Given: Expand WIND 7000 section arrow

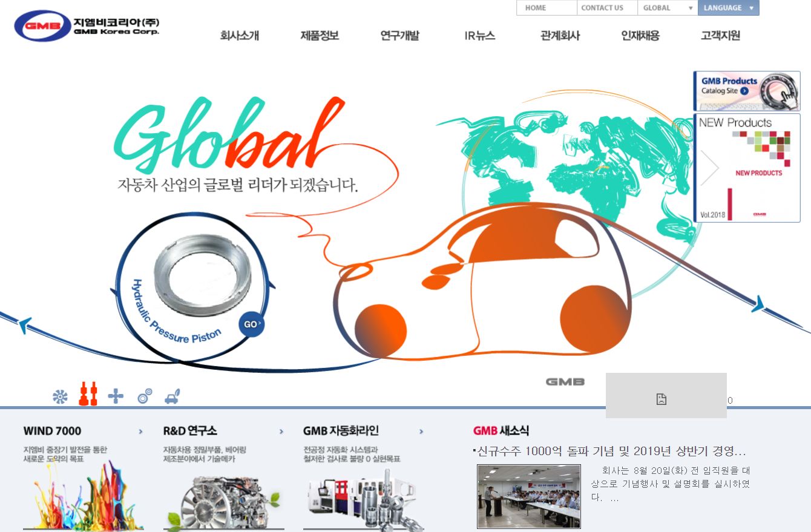Looking at the screenshot, I should (141, 432).
